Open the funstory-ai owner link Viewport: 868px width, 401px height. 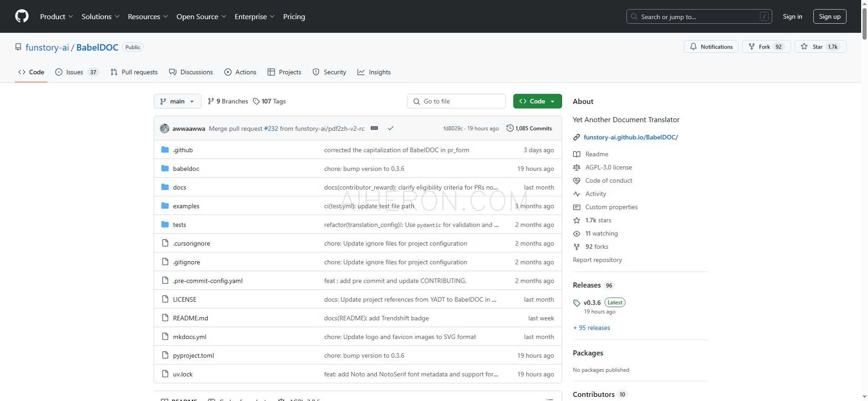pos(47,47)
